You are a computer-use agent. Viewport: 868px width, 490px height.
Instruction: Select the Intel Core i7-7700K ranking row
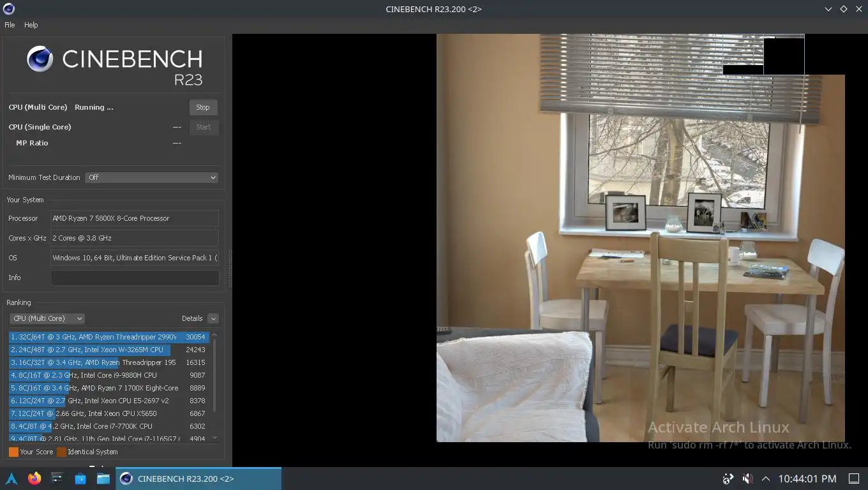coord(108,426)
